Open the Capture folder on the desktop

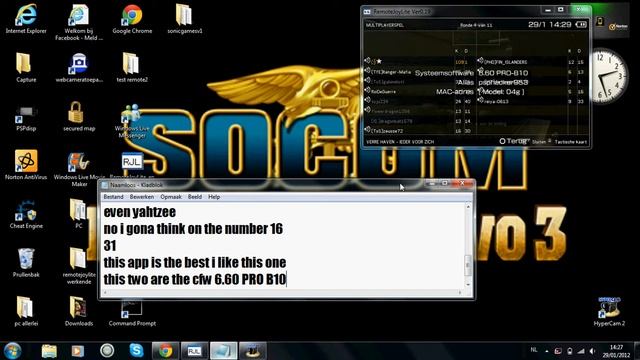(26, 67)
